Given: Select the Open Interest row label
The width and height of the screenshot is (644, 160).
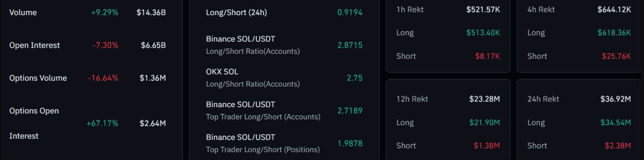Looking at the screenshot, I should pos(34,45).
